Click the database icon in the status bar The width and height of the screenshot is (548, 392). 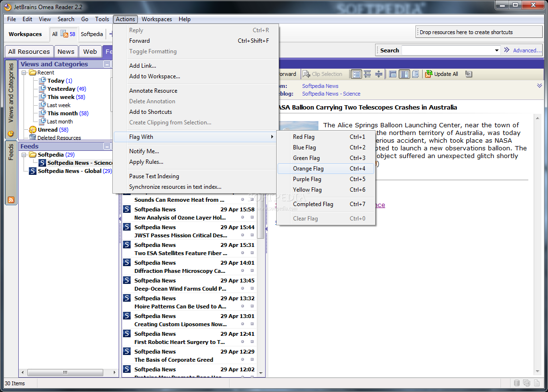pyautogui.click(x=517, y=383)
